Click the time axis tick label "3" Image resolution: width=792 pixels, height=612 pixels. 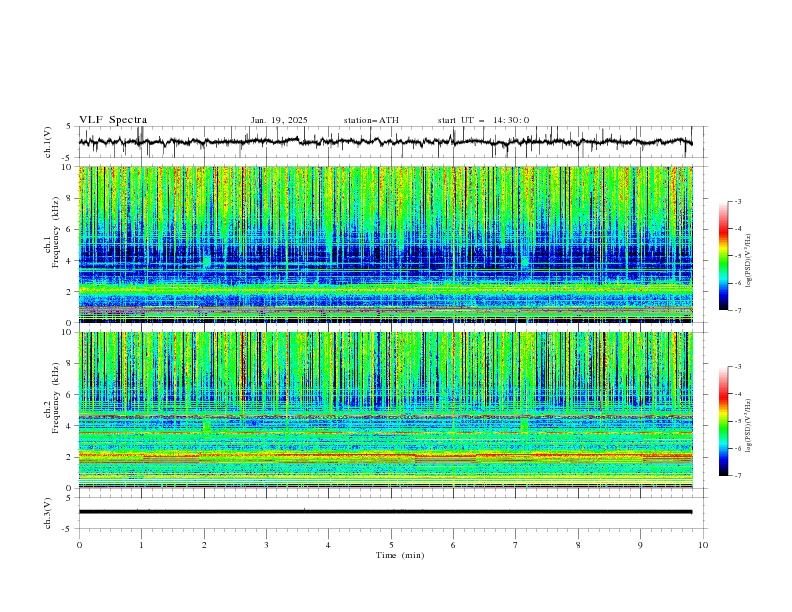(266, 545)
